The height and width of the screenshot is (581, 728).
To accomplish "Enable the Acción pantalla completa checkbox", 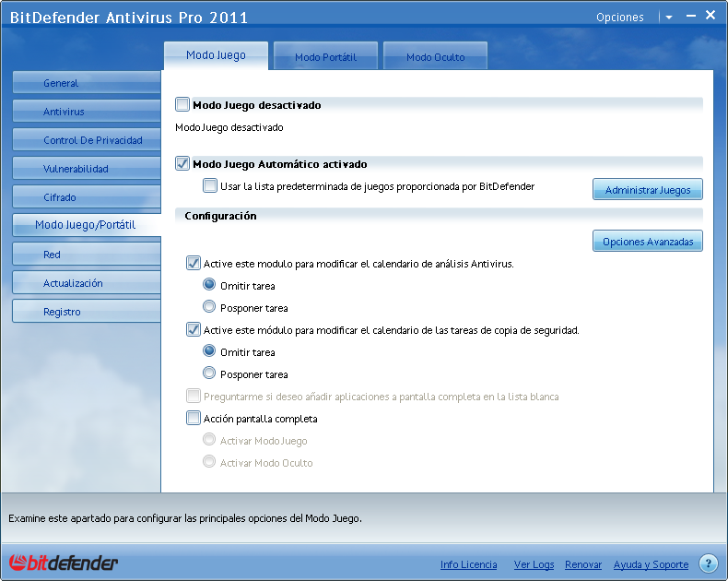I will click(x=194, y=418).
